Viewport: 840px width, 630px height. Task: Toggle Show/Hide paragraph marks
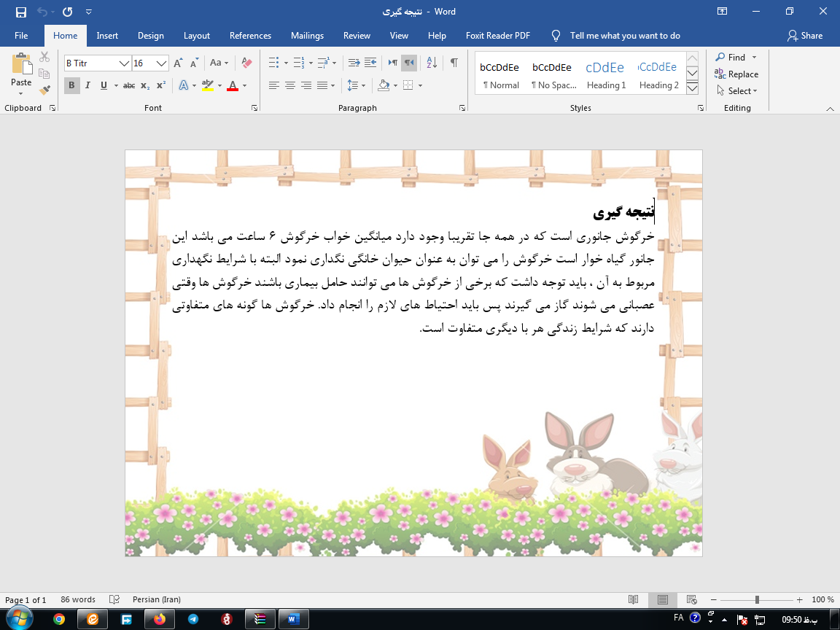pyautogui.click(x=454, y=63)
